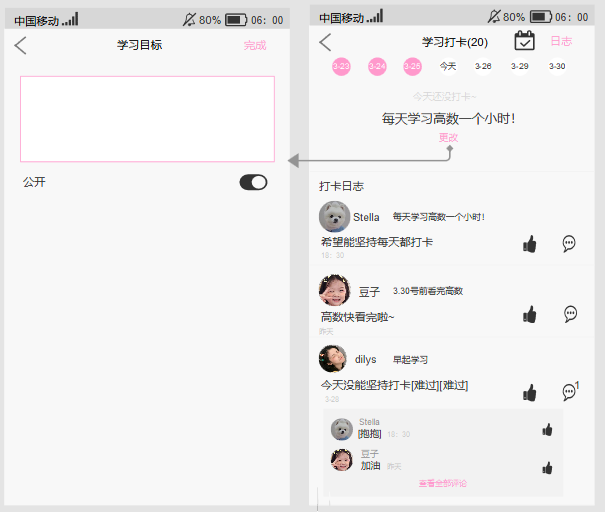Comment on 豆子's post 高数快看完啦
The image size is (605, 512).
pyautogui.click(x=570, y=314)
